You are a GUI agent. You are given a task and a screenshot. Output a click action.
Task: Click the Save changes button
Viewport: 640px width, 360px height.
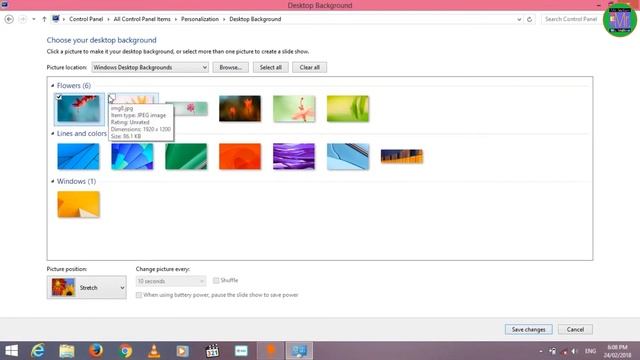[x=528, y=329]
